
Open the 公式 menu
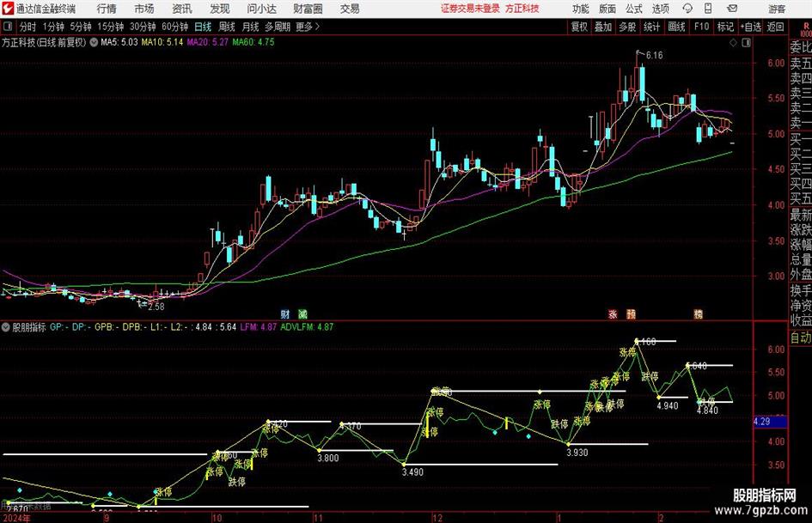pyautogui.click(x=633, y=9)
